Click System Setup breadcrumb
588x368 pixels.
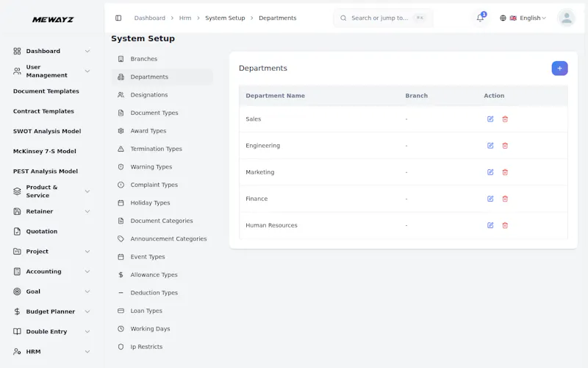(x=225, y=18)
